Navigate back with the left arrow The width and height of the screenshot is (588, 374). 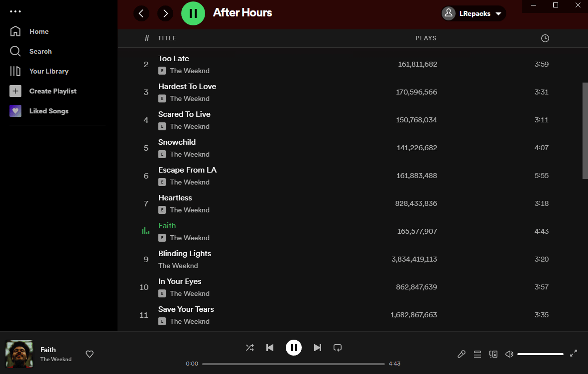(141, 13)
